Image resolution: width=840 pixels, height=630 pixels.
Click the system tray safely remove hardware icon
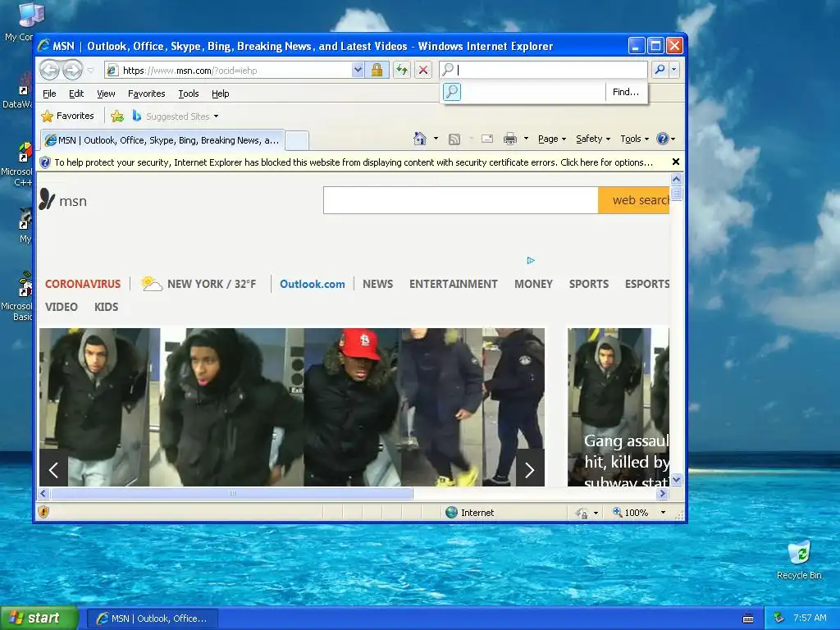click(779, 618)
